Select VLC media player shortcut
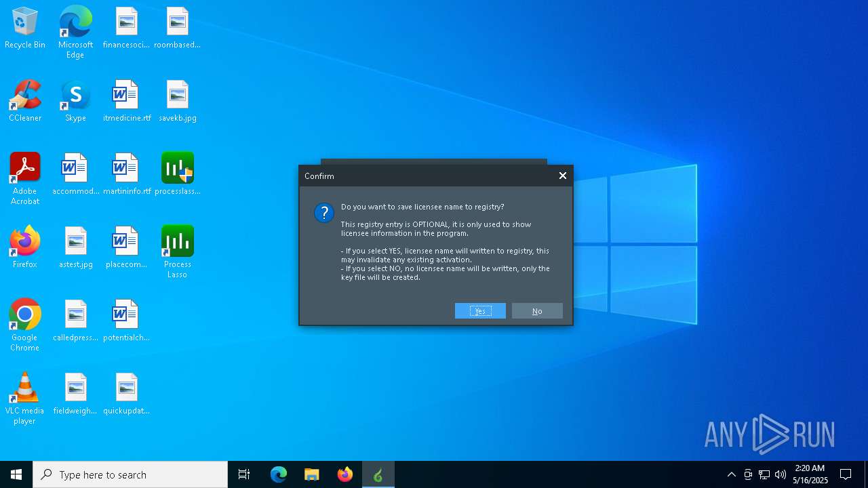This screenshot has width=868, height=488. coord(25,399)
